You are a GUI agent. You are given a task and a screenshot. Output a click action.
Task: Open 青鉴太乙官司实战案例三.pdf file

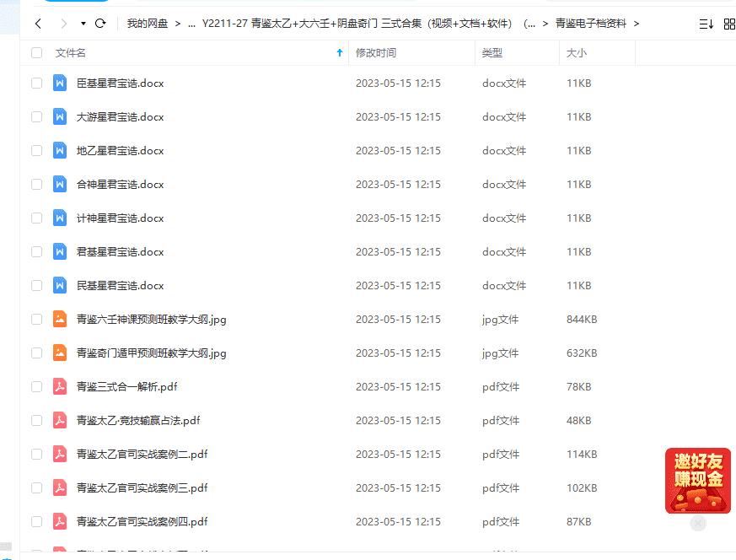click(x=142, y=488)
